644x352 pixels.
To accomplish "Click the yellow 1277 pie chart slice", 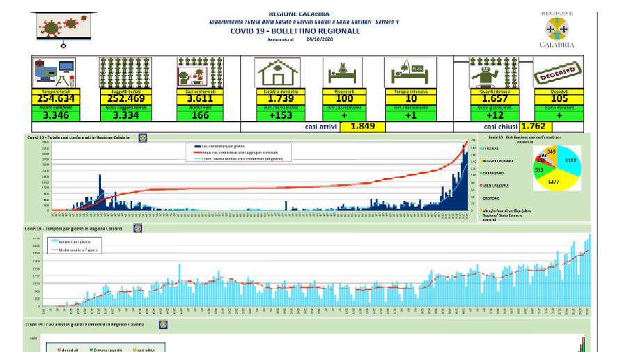I will 554,182.
